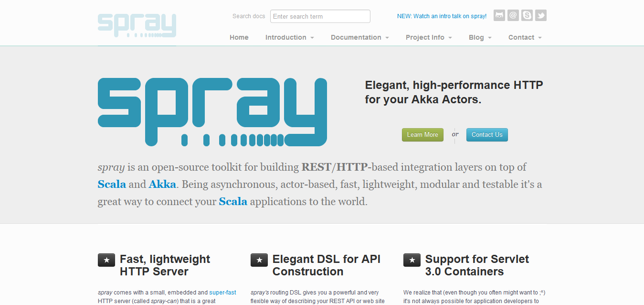This screenshot has height=305, width=644.
Task: Click the large blue spray logo
Action: point(212,112)
